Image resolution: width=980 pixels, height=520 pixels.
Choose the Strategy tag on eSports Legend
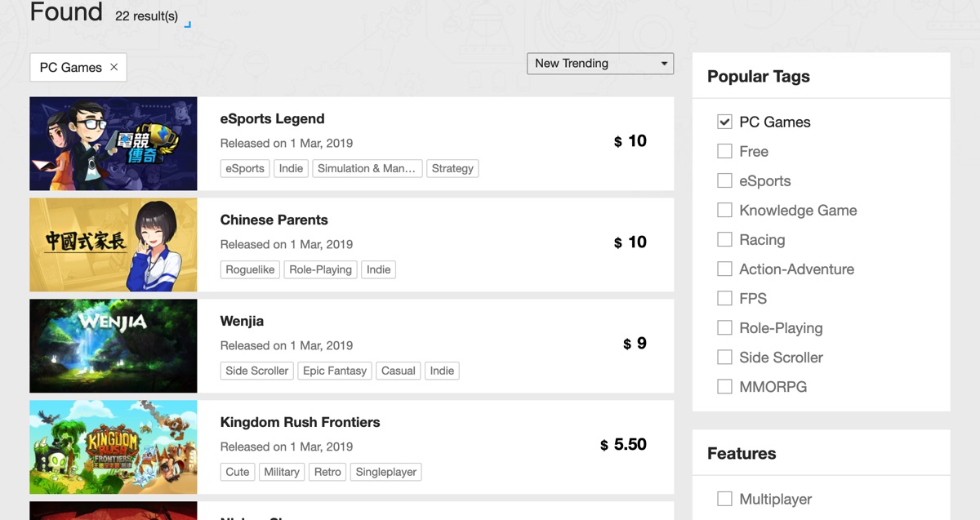(x=452, y=168)
